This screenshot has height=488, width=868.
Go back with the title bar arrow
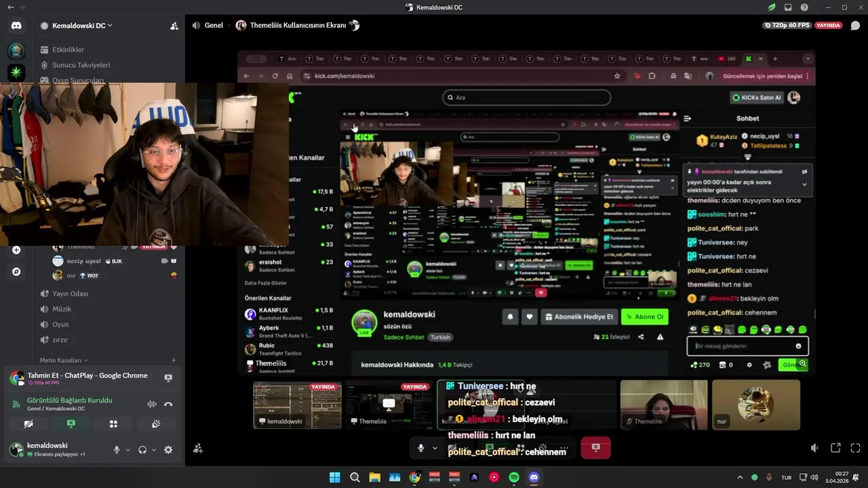(x=10, y=7)
